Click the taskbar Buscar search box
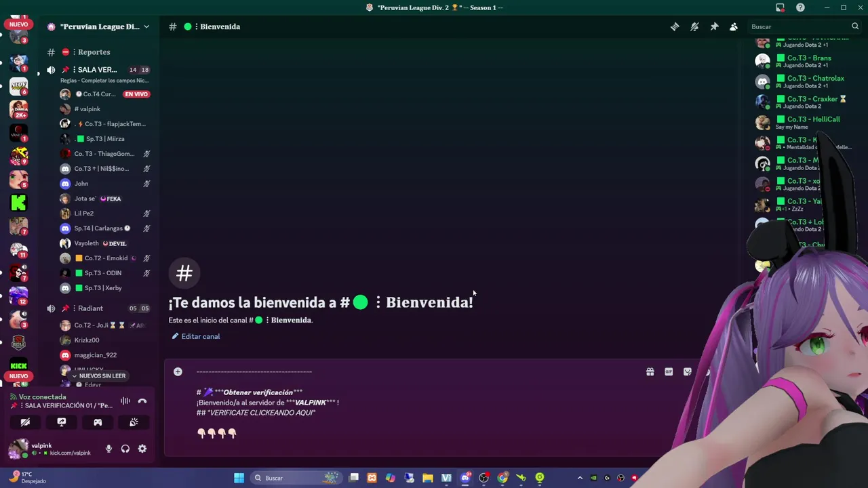The image size is (868, 488). point(296,478)
